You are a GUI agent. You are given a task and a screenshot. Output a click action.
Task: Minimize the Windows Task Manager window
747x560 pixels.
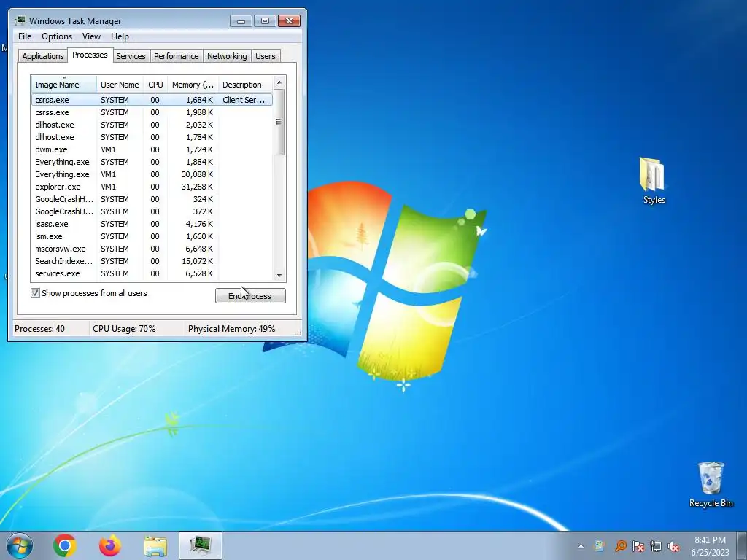241,21
